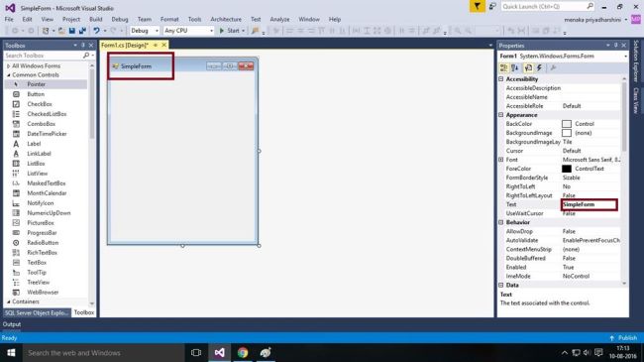Pick the Button control from Toolbox
The height and width of the screenshot is (362, 644).
coord(36,94)
